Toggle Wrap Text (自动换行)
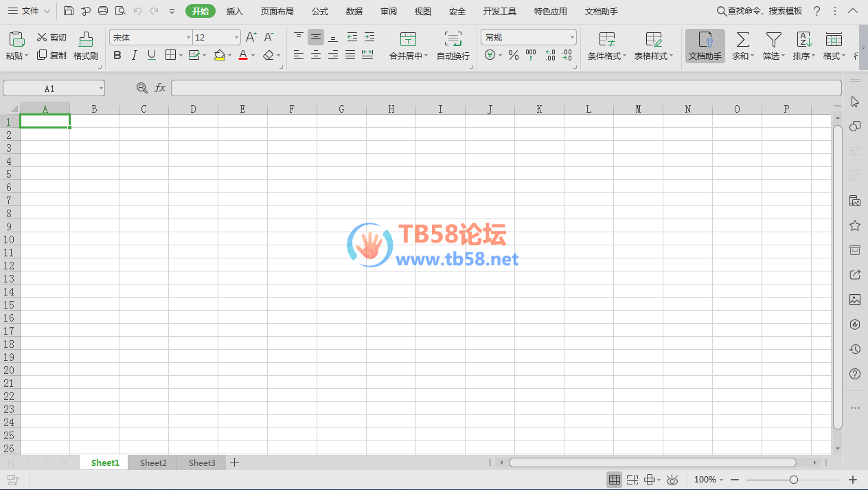 453,46
